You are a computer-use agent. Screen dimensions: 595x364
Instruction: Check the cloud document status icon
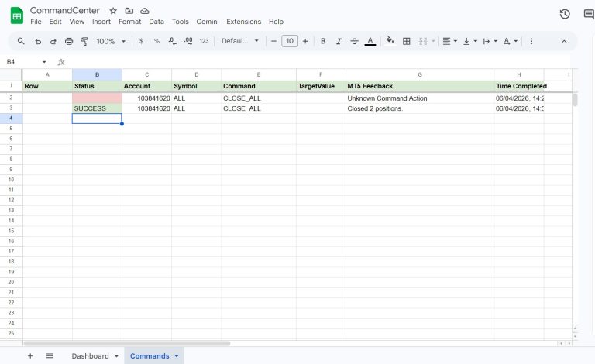[x=145, y=11]
